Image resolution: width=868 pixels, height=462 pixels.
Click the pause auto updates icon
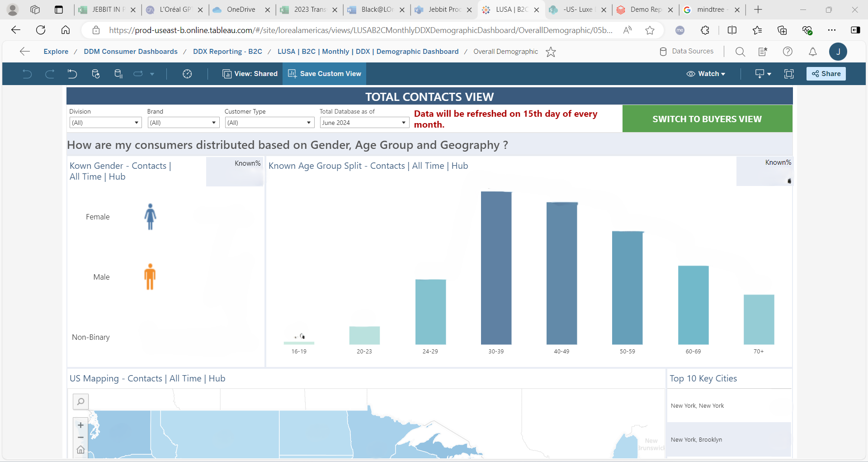point(118,74)
